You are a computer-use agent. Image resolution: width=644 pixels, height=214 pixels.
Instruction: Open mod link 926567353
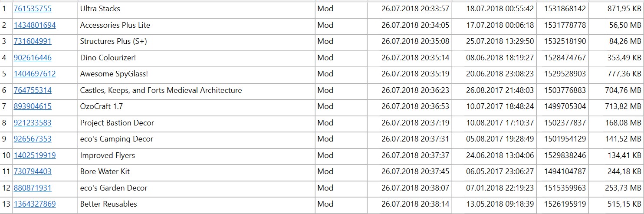[33, 139]
